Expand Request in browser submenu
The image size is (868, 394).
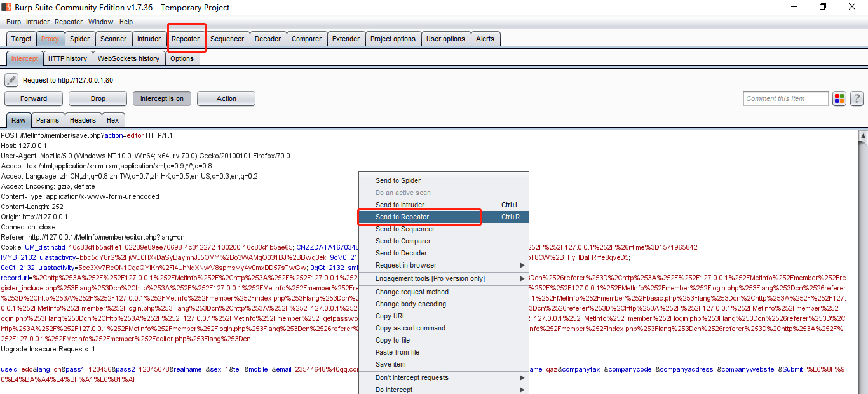[x=444, y=265]
